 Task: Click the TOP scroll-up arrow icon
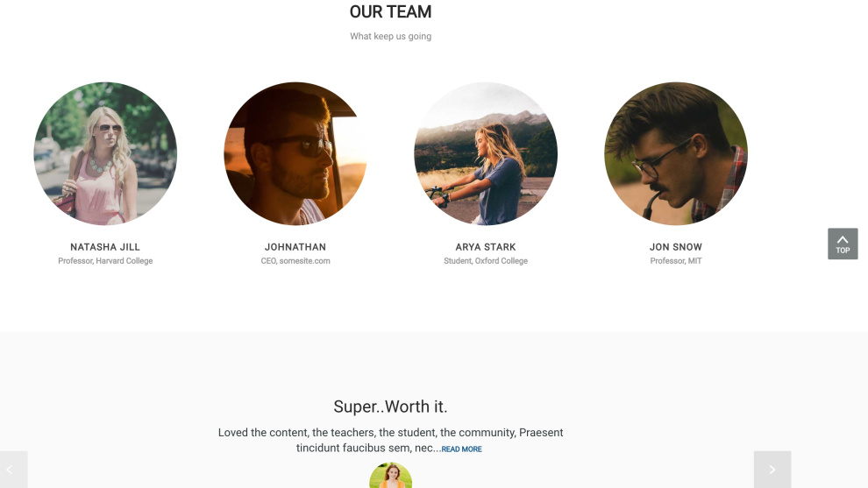(843, 244)
